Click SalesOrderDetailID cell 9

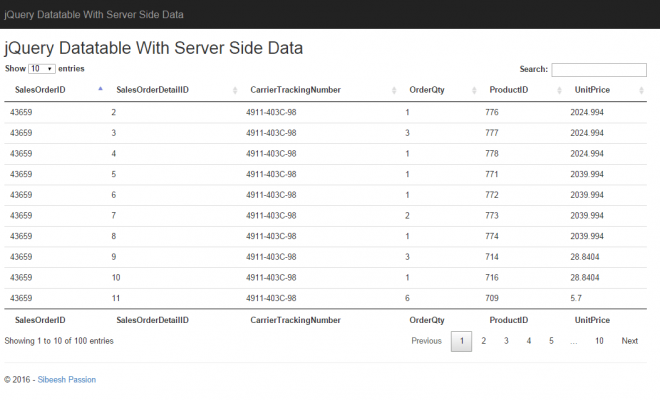[x=114, y=257]
